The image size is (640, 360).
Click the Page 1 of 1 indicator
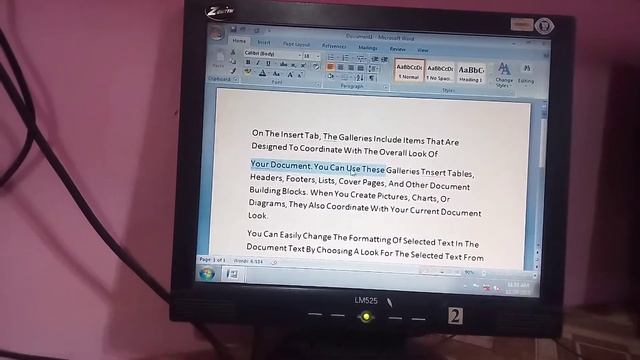pos(212,259)
